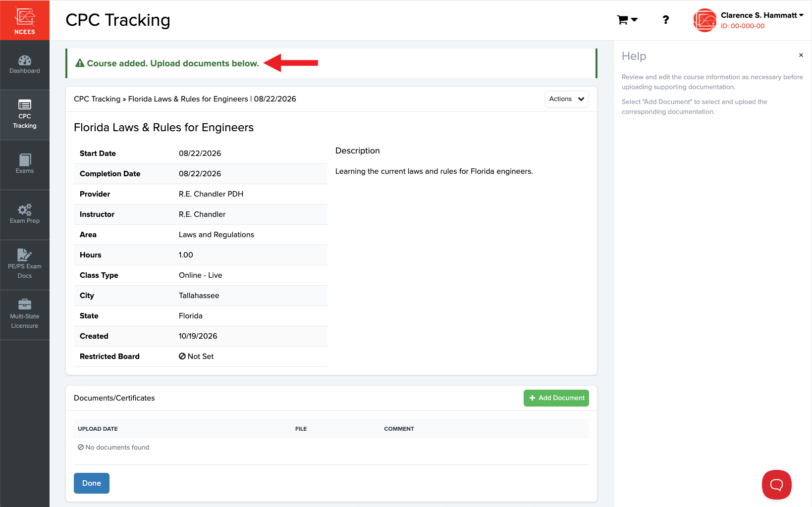
Task: Open the shopping cart dropdown
Action: [x=627, y=20]
